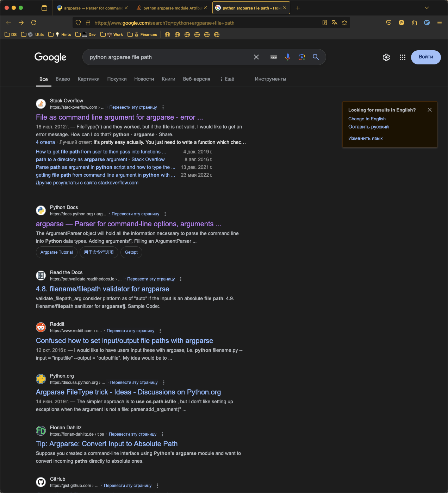The width and height of the screenshot is (448, 493).
Task: Open the on-screen keyboard input tool
Action: 274,57
